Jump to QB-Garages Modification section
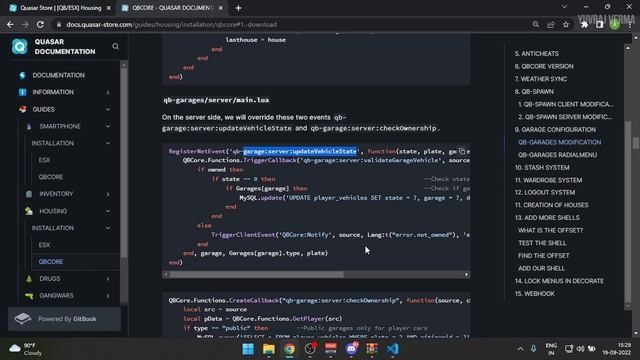The width and height of the screenshot is (640, 360). coord(559,142)
